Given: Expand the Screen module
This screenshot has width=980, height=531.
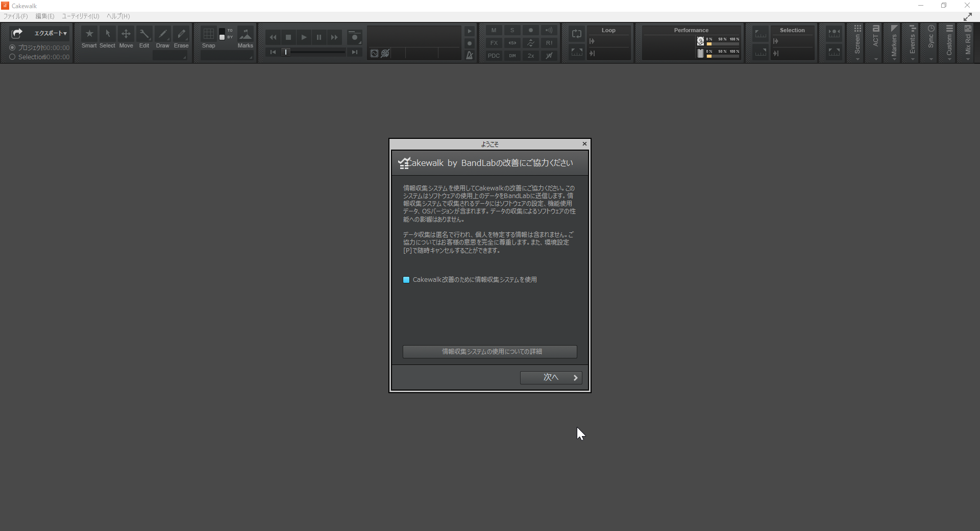Looking at the screenshot, I should [857, 43].
